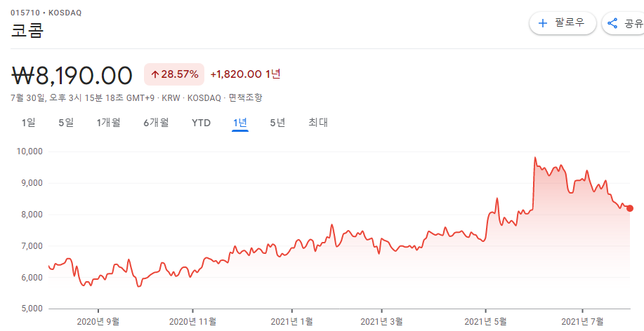
Task: Click the ₩8,190.00 price text
Action: point(72,75)
